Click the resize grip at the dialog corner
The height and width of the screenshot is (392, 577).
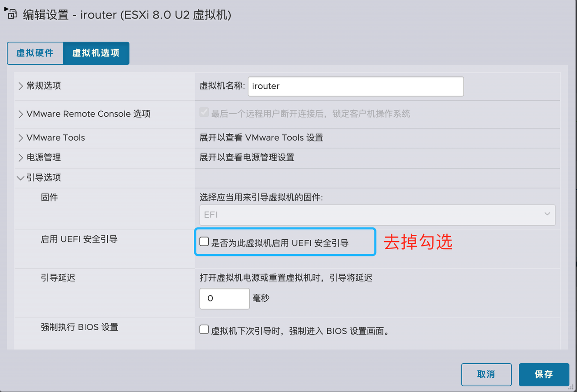(572, 387)
